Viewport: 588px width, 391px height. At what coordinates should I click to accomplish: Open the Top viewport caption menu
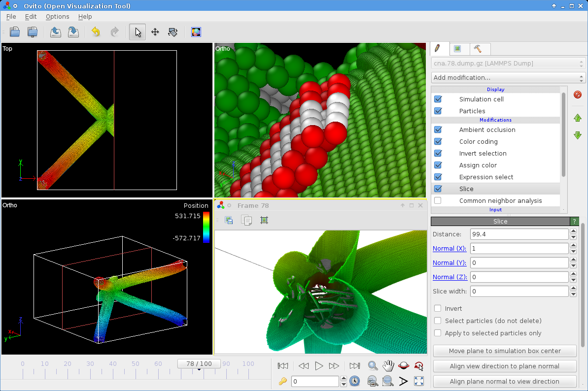(x=7, y=49)
